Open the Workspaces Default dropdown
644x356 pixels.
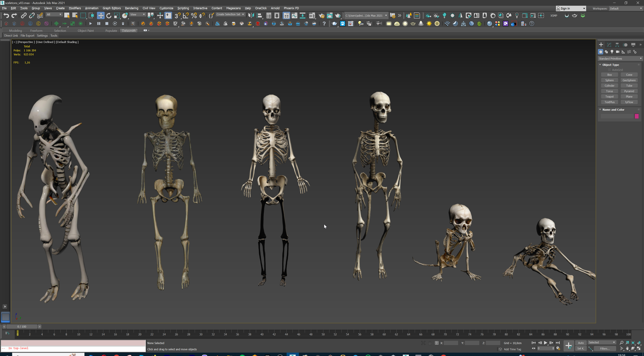(x=626, y=9)
